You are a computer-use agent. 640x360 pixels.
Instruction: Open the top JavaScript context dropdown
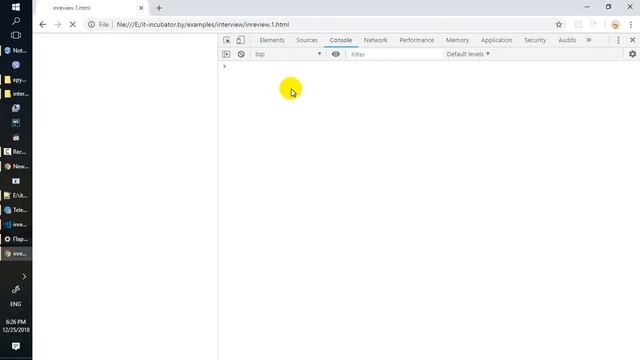tap(288, 54)
